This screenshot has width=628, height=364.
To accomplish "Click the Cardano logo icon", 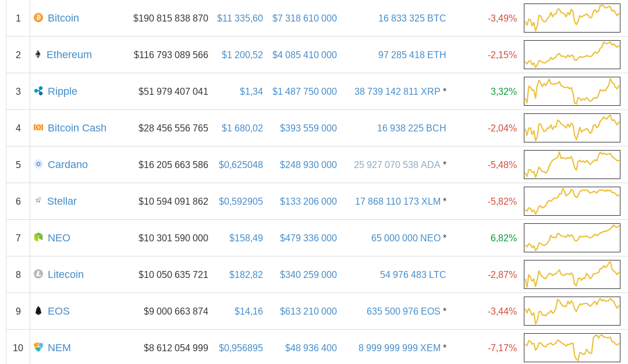I will pyautogui.click(x=38, y=164).
